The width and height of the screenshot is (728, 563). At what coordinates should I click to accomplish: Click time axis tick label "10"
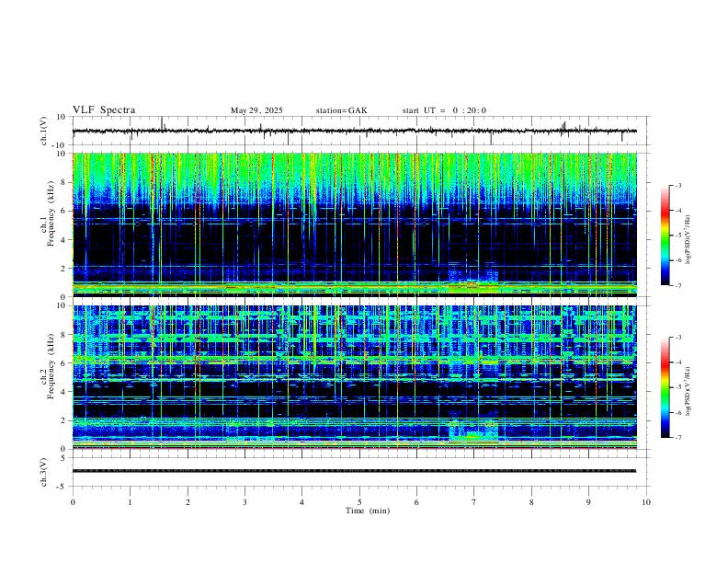[646, 502]
